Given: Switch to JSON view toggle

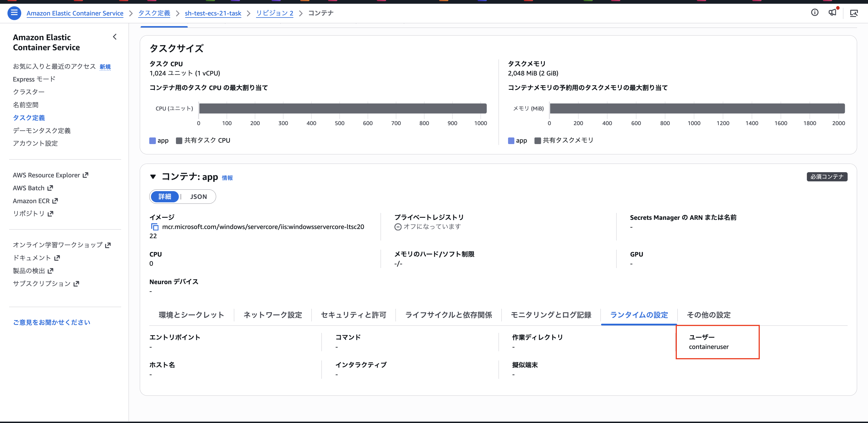Looking at the screenshot, I should coord(198,197).
